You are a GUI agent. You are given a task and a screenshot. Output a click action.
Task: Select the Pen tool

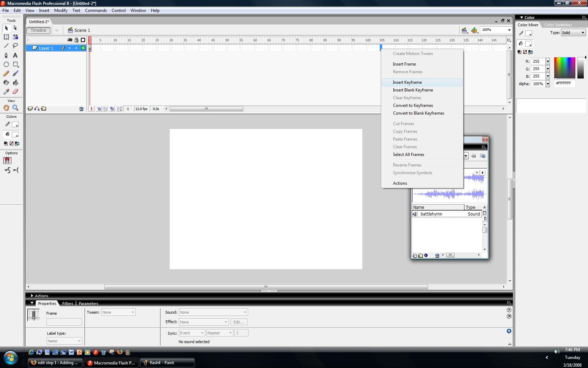[6, 55]
